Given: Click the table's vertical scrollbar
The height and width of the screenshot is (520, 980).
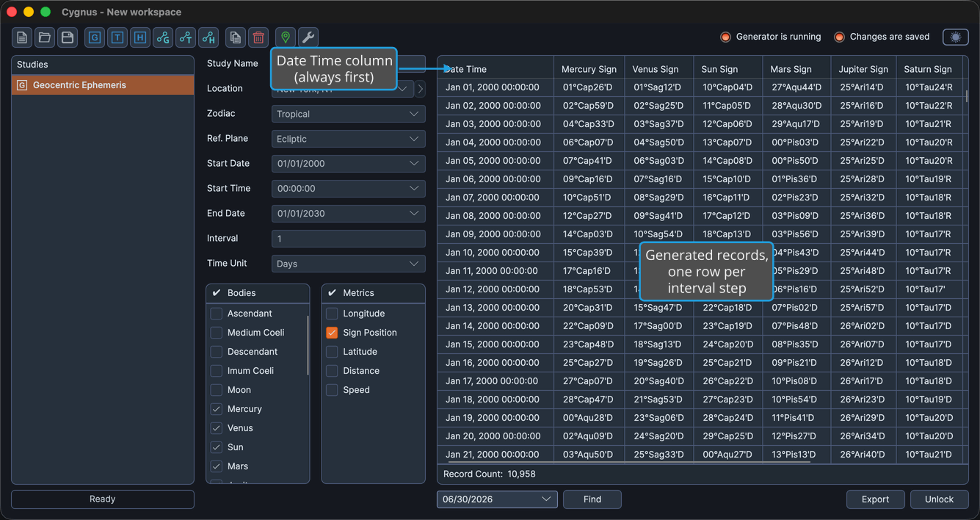Looking at the screenshot, I should (966, 96).
